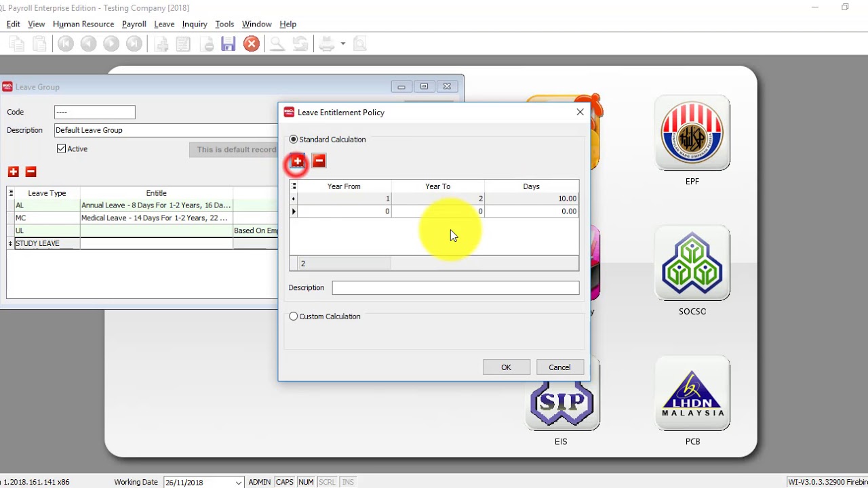Open the Payroll menu
Viewport: 868px width, 488px height.
coord(134,24)
